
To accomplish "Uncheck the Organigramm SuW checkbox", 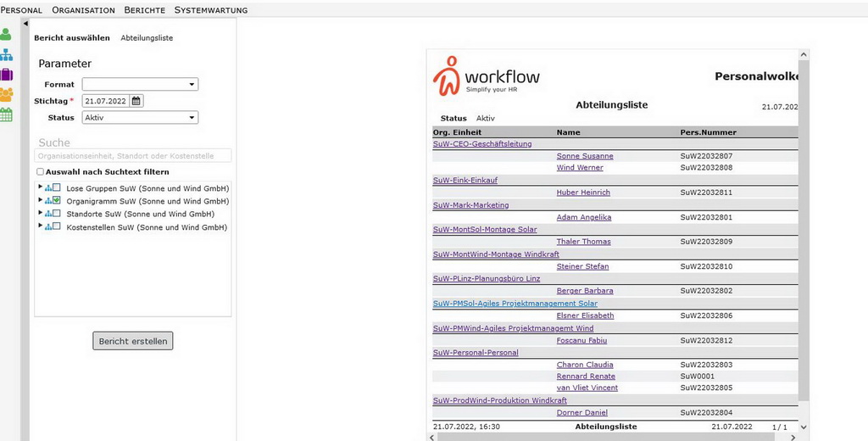I will 57,200.
